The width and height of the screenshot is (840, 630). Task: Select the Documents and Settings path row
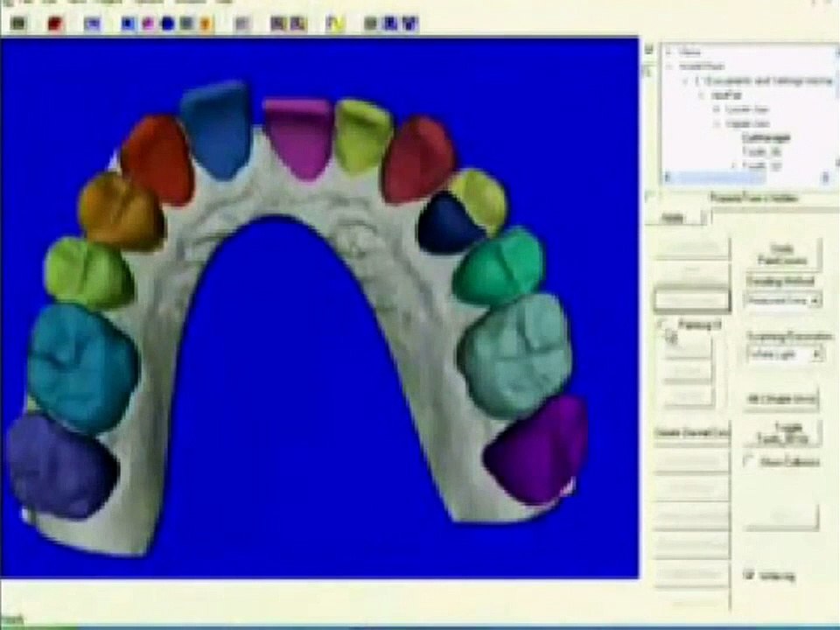(x=764, y=80)
